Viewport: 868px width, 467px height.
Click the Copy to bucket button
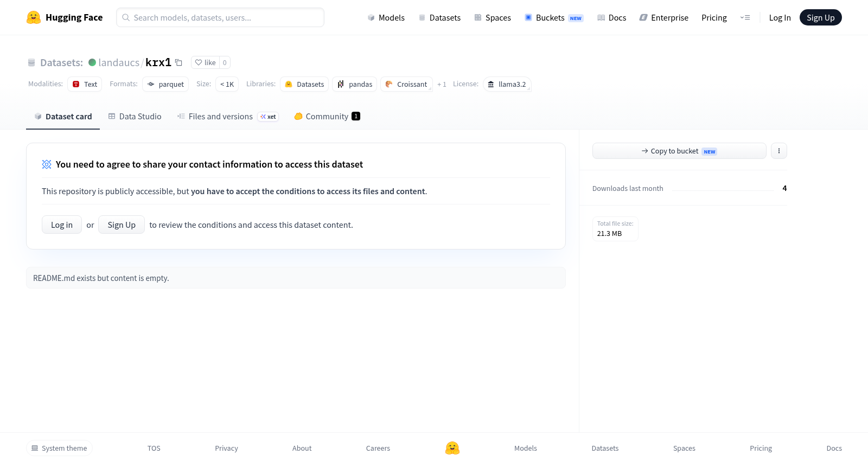[x=679, y=151]
